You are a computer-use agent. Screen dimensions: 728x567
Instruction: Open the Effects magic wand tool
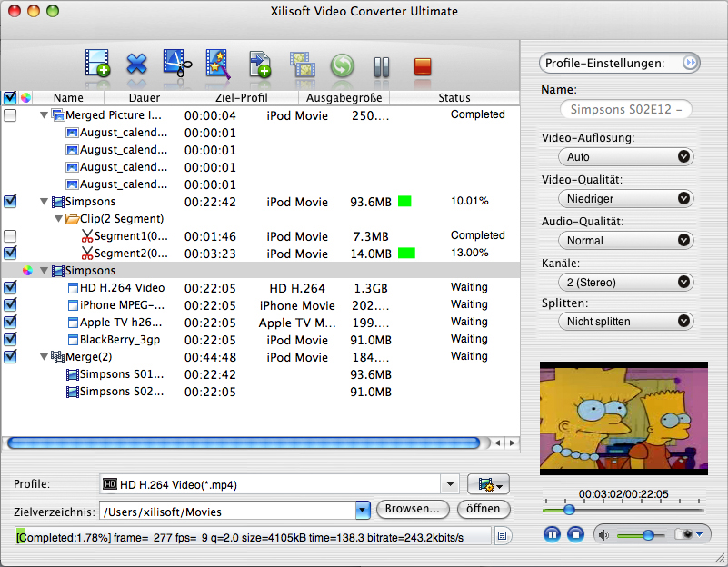[218, 64]
